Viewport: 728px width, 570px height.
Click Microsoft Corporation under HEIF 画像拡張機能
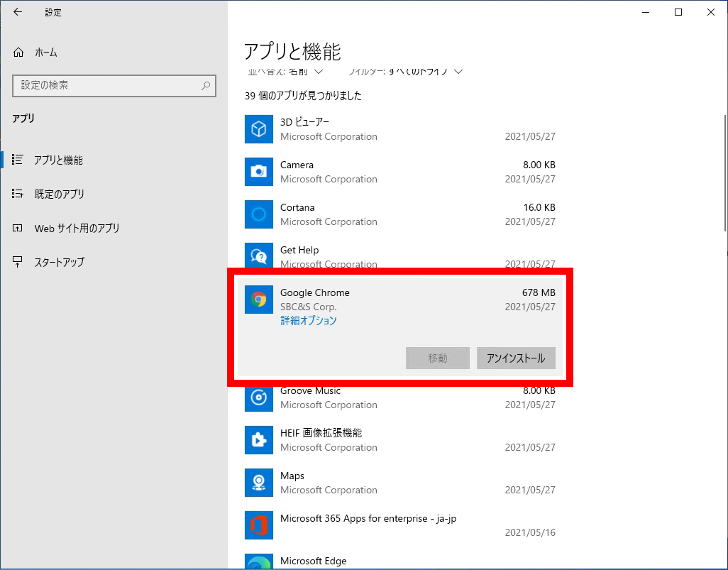click(x=329, y=447)
